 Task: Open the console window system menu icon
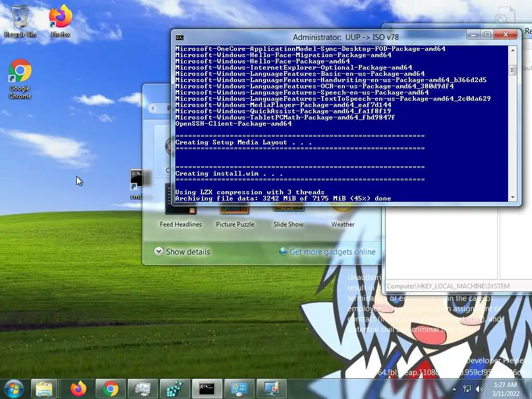179,37
